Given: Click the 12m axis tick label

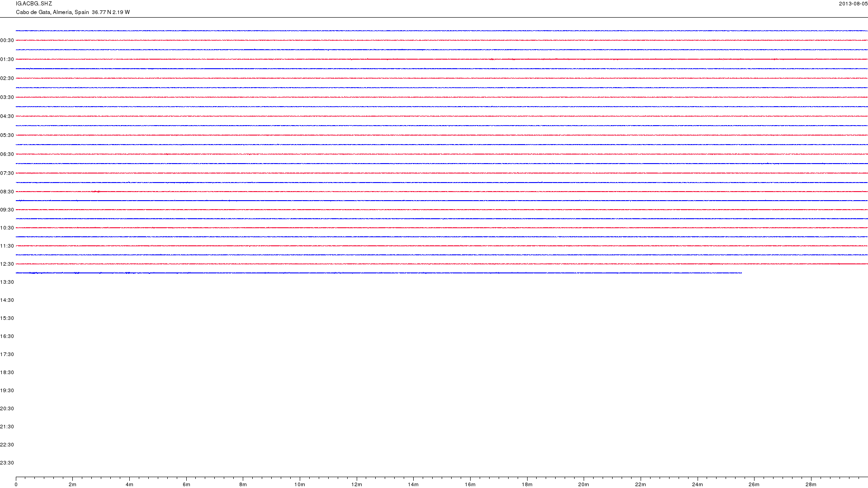Looking at the screenshot, I should [357, 485].
